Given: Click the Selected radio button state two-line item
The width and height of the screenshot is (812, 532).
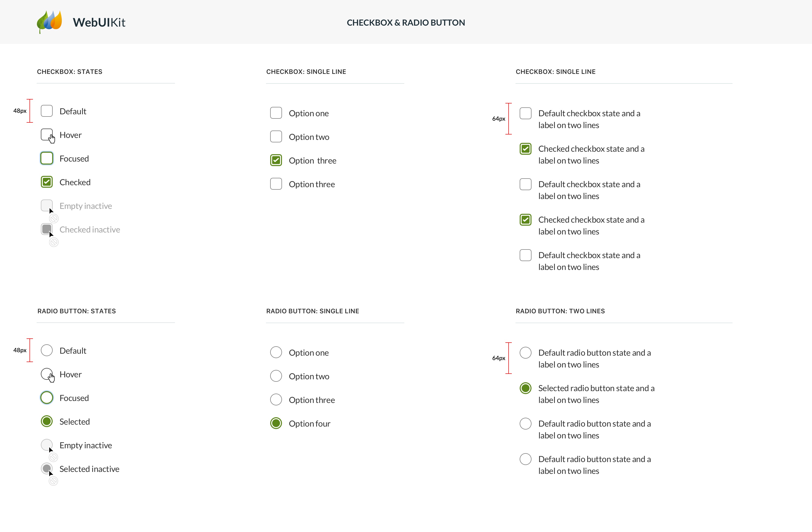Looking at the screenshot, I should point(525,388).
